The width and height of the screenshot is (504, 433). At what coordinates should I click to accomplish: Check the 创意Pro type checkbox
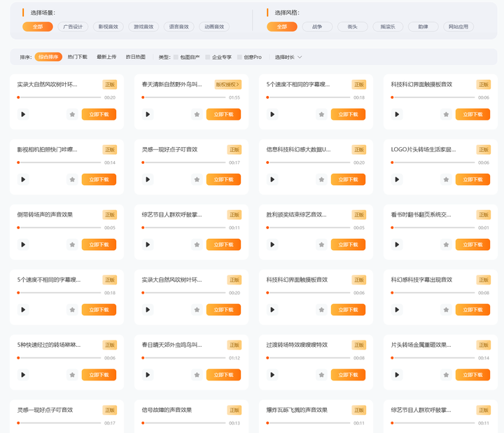(239, 57)
